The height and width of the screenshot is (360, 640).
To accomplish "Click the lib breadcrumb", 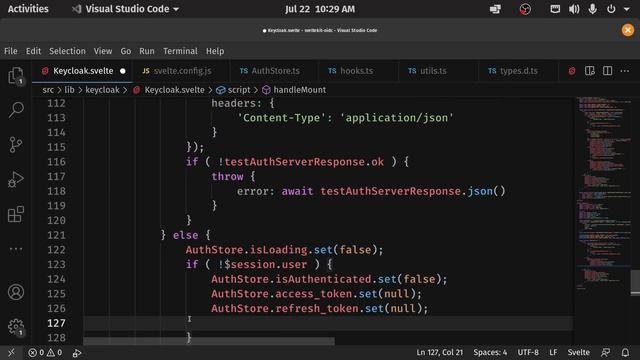I will click(69, 90).
